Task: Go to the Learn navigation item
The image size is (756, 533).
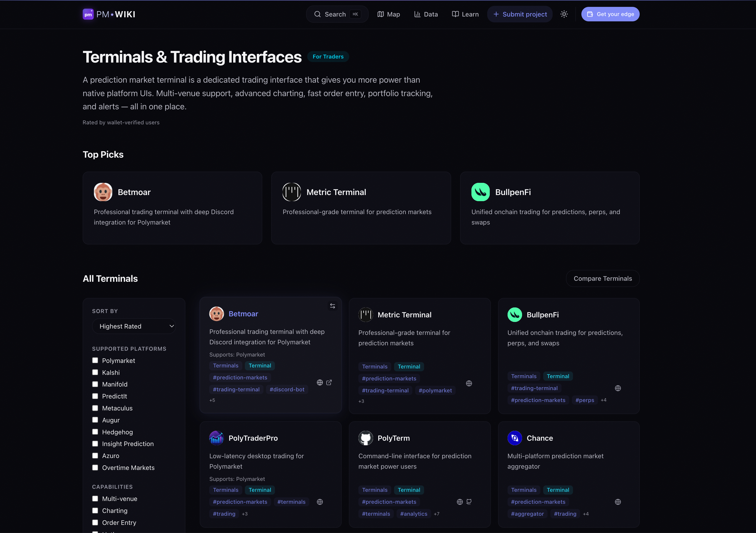Action: pyautogui.click(x=465, y=14)
